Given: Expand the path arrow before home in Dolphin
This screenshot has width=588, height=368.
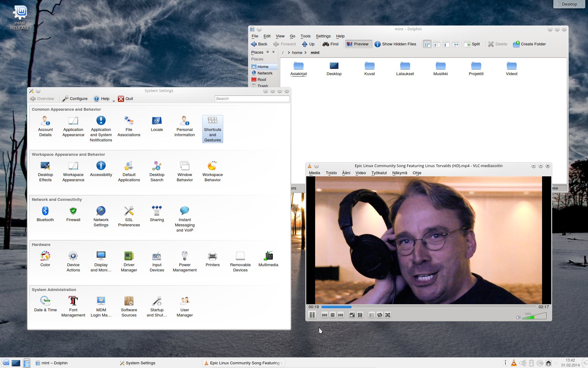Looking at the screenshot, I should click(x=289, y=53).
